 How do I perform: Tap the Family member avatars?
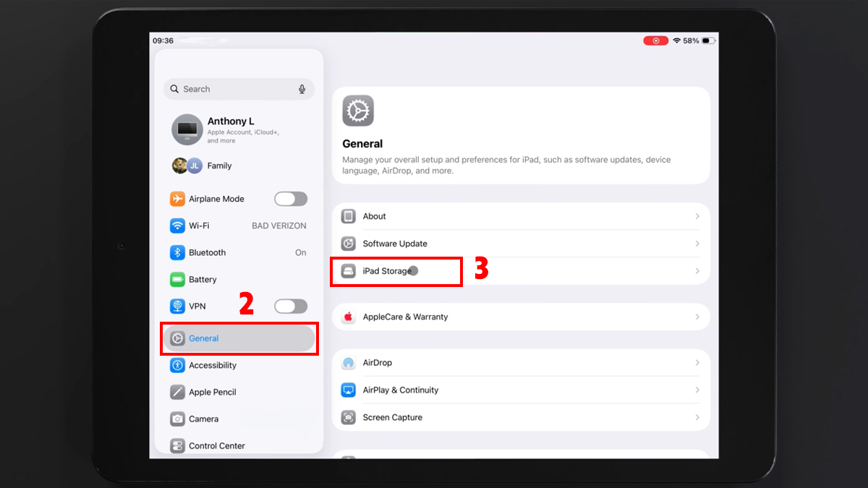tap(187, 166)
